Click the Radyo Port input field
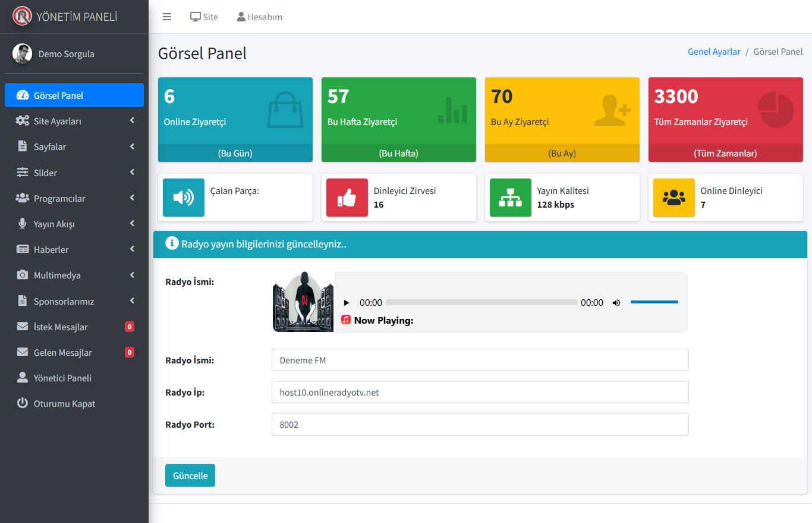 click(x=480, y=424)
